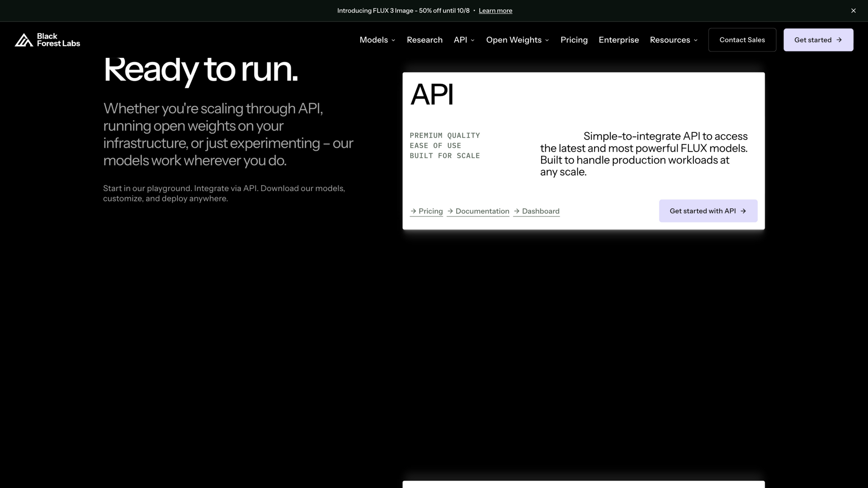Click the arrow icon in Get started
This screenshot has width=868, height=488.
click(839, 40)
